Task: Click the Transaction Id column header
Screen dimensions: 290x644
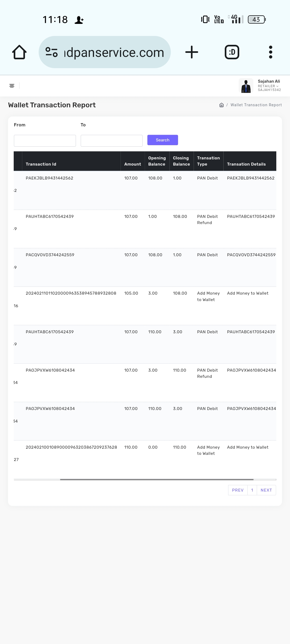Action: 41,164
